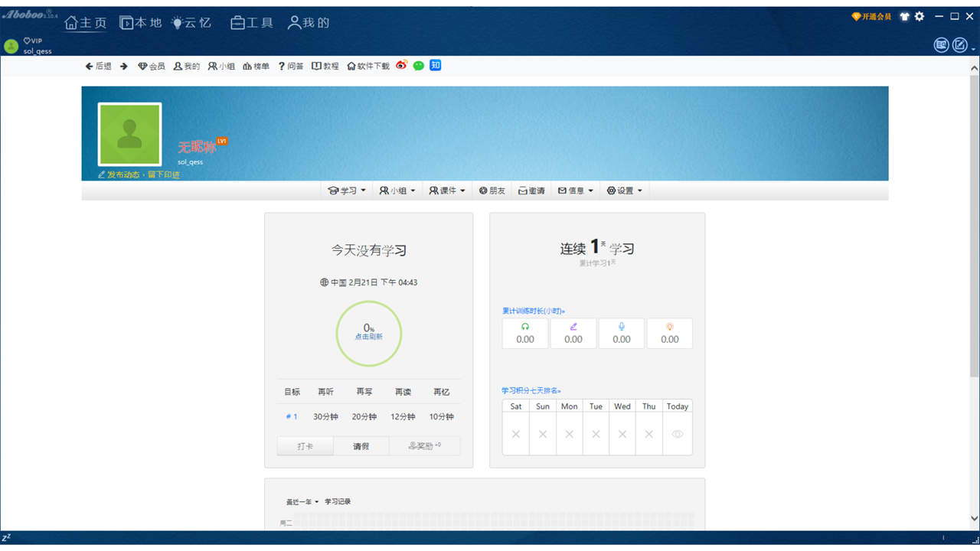Expand the 最近一年 period dropdown

[302, 502]
